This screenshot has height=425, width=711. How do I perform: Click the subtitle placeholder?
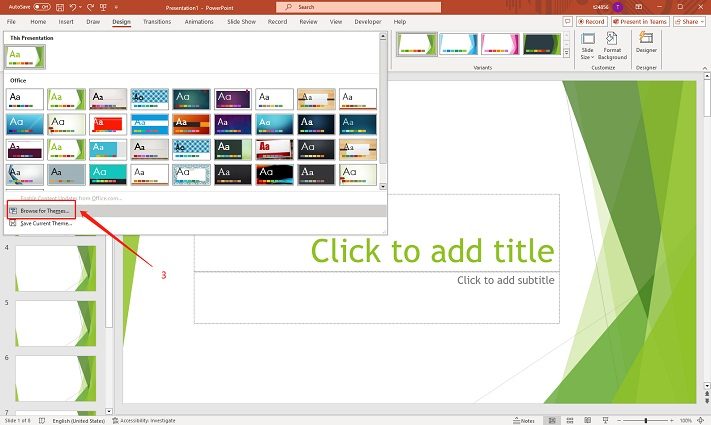377,298
